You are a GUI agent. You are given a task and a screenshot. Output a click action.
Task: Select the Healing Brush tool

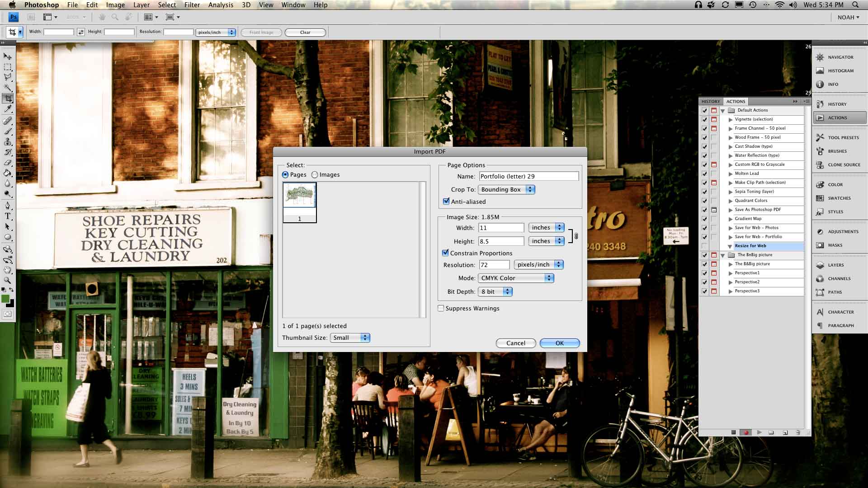(x=8, y=121)
